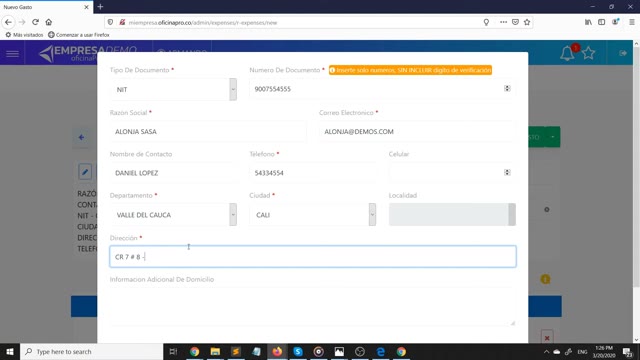Open the Firefox hamburger menu
Screen dimensions: 640x360
(631, 22)
